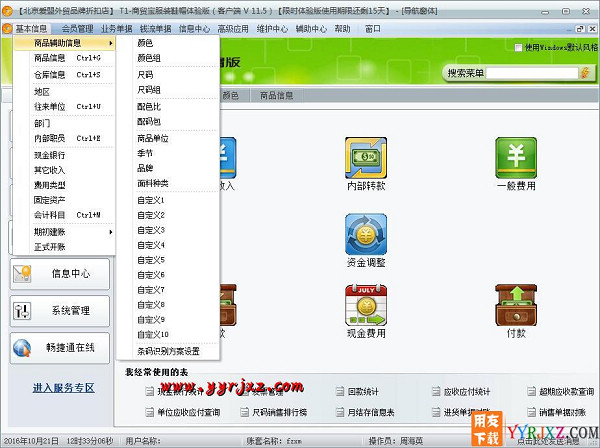Viewport: 600px width, 448px height.
Task: Open the 付款 payment chest icon
Action: tap(515, 305)
